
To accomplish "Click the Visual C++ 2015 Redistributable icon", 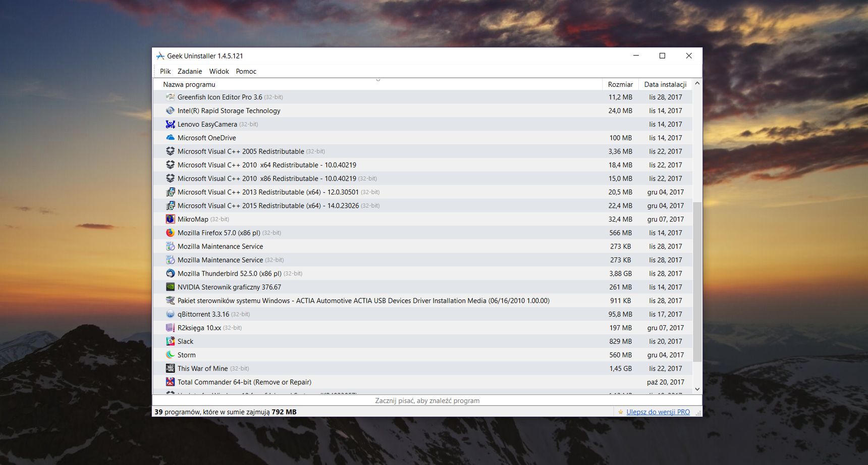I will 171,205.
